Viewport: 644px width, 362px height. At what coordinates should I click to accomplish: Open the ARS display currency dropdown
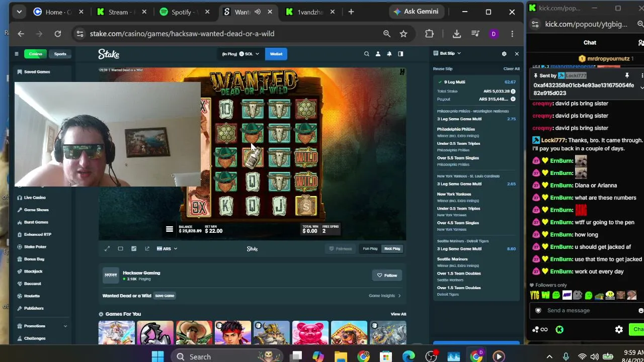167,248
